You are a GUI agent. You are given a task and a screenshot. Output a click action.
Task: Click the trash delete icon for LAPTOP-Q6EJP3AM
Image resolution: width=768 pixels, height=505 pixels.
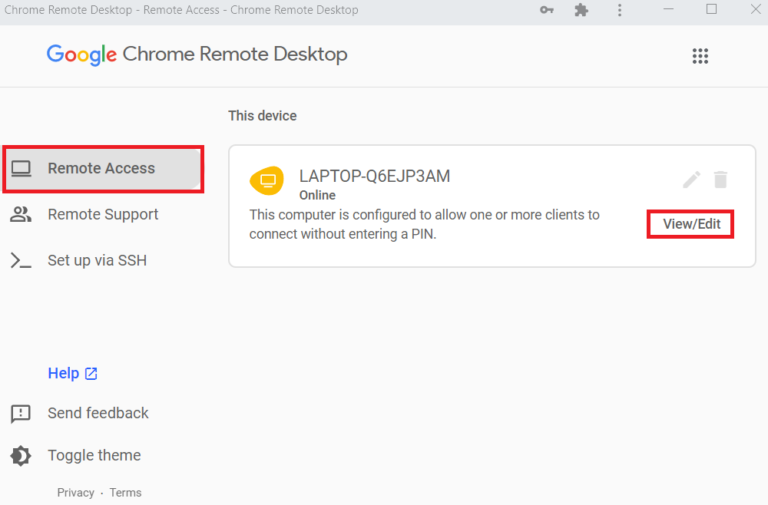click(x=720, y=180)
